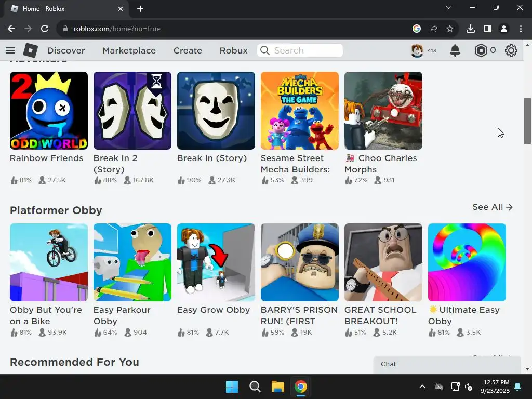Go to the Create page
This screenshot has height=399, width=532.
[188, 50]
